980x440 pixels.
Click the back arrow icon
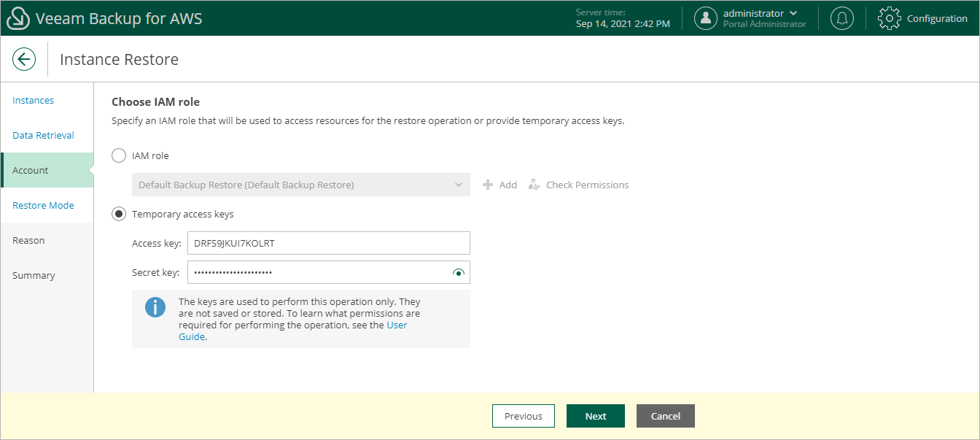click(x=24, y=59)
